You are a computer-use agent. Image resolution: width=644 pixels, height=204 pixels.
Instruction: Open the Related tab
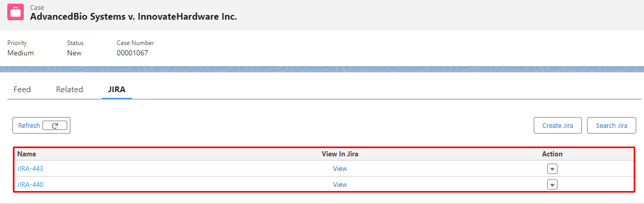[x=69, y=90]
